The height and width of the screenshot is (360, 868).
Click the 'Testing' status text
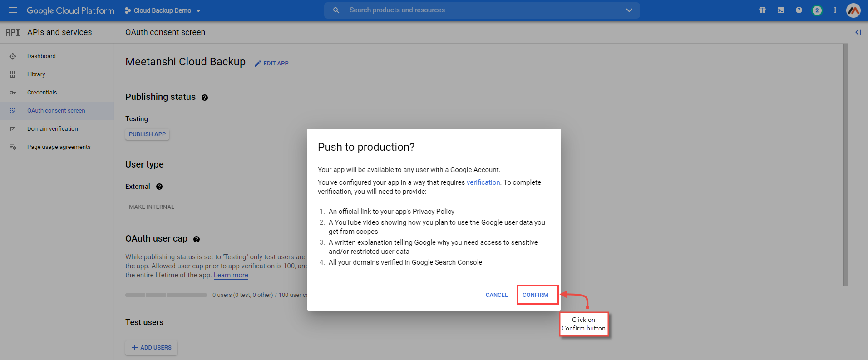click(x=137, y=119)
